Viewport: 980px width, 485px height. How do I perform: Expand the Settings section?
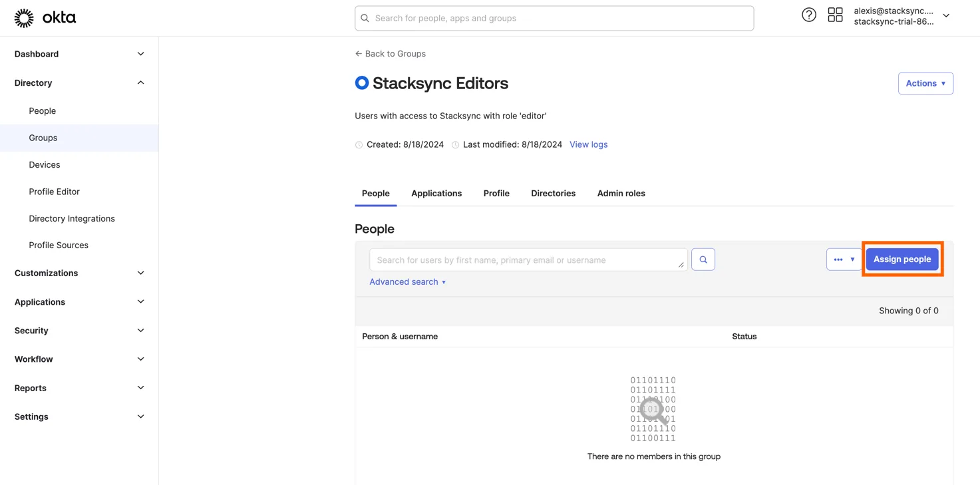79,417
